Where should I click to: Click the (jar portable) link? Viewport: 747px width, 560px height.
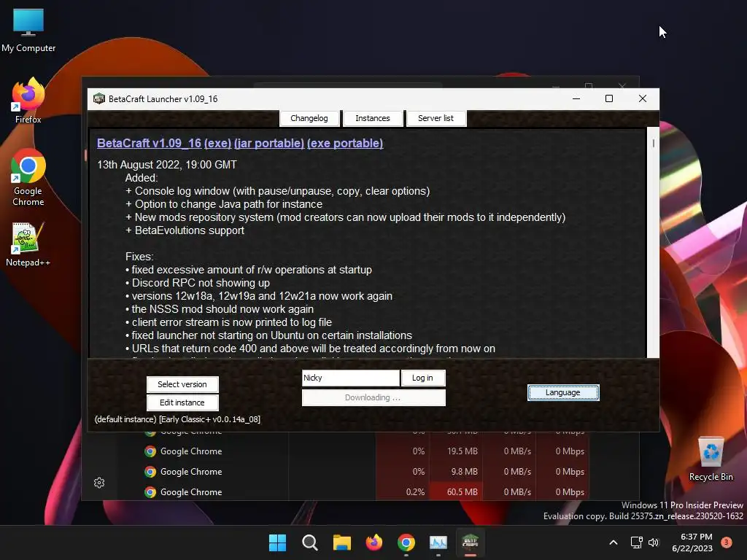pos(269,144)
